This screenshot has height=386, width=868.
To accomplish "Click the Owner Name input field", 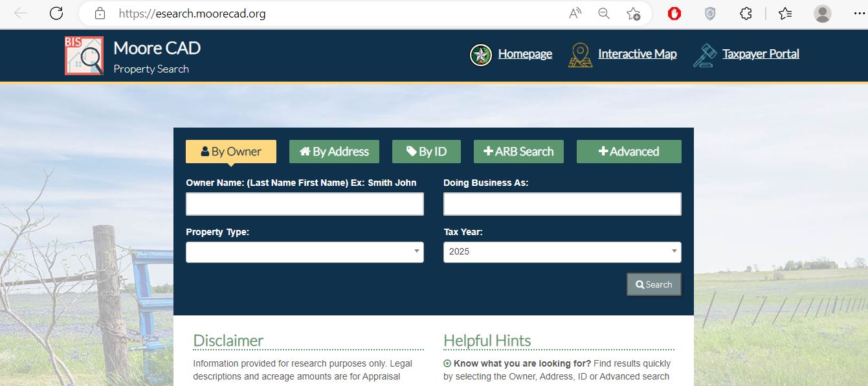I will pos(304,204).
